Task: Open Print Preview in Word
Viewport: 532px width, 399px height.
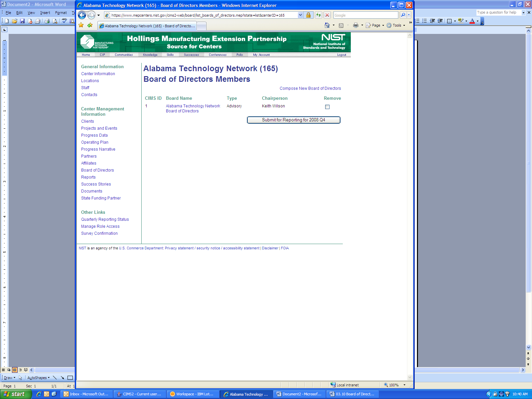Action: coord(55,21)
